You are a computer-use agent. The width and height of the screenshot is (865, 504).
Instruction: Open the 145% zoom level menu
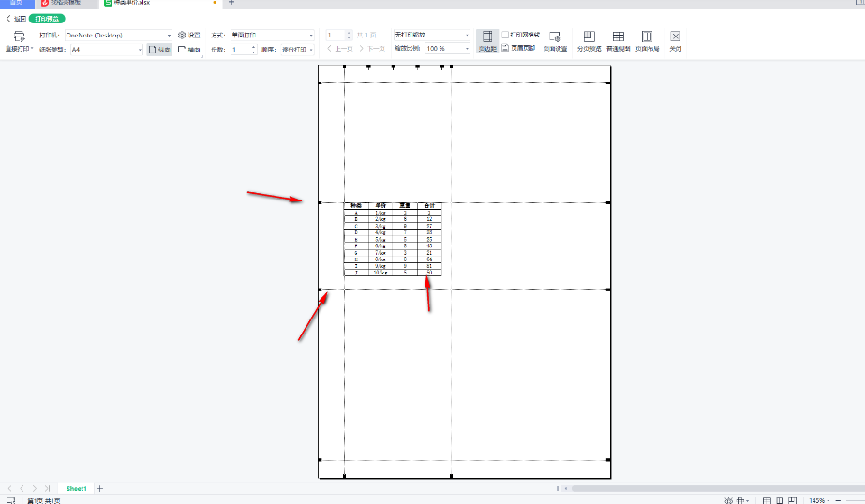819,500
